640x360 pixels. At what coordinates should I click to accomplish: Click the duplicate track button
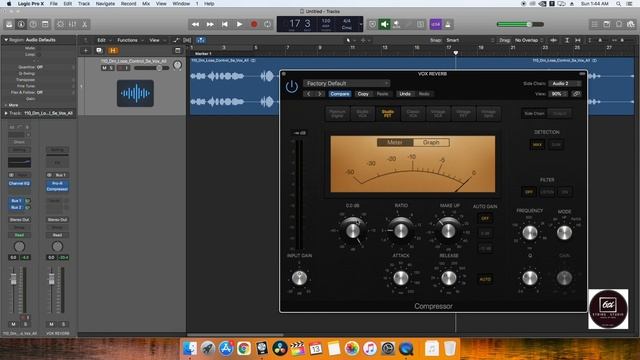[99, 51]
